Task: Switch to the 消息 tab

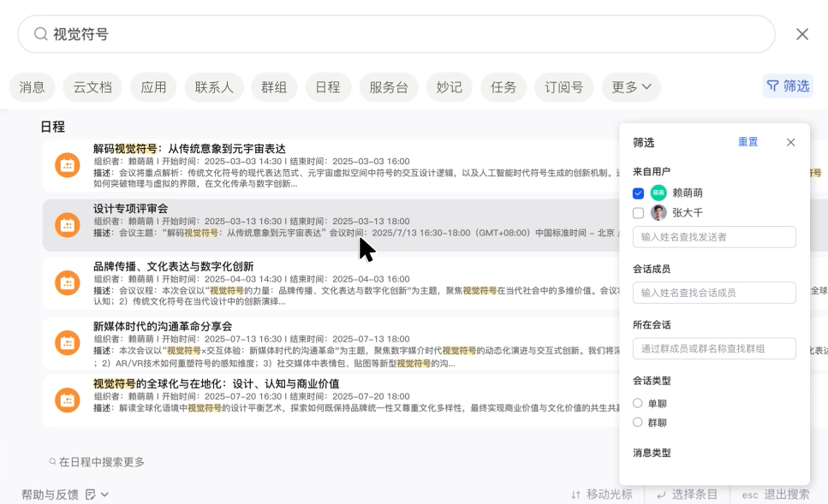Action: (33, 87)
